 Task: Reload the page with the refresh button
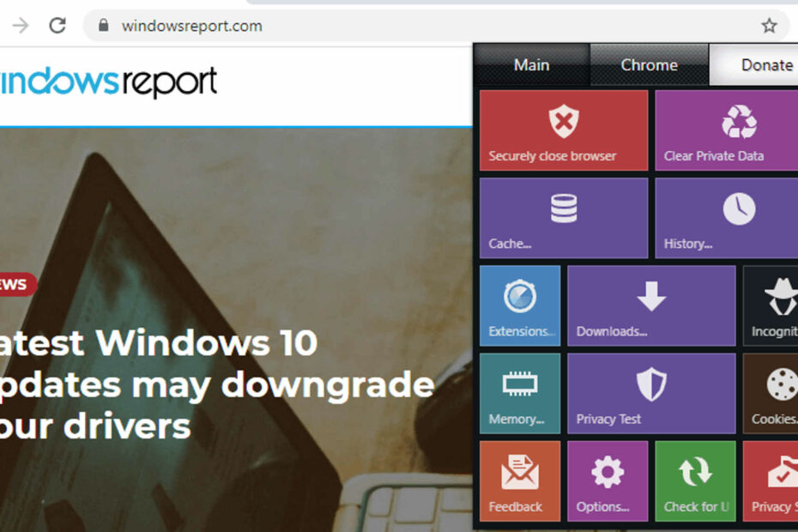pyautogui.click(x=57, y=26)
